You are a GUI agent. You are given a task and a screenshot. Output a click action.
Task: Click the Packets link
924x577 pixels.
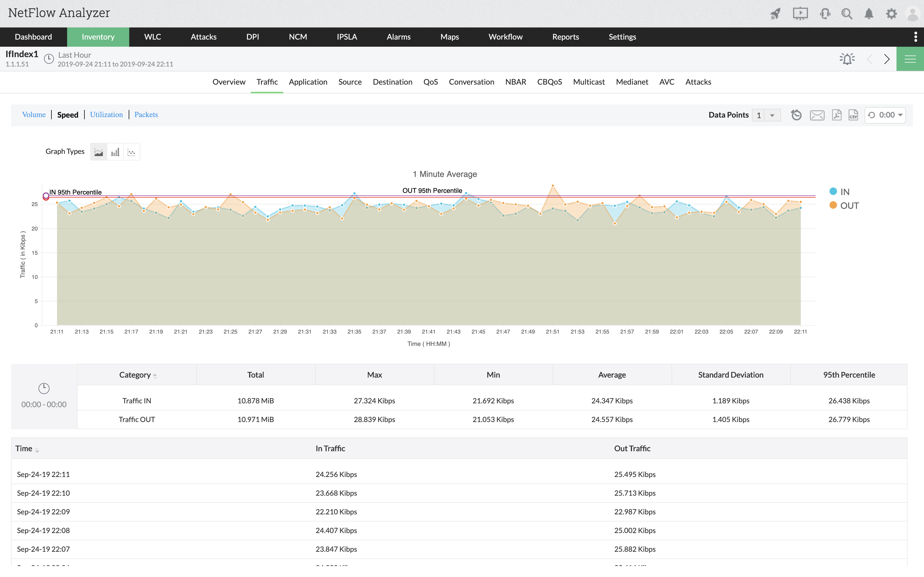pyautogui.click(x=146, y=115)
